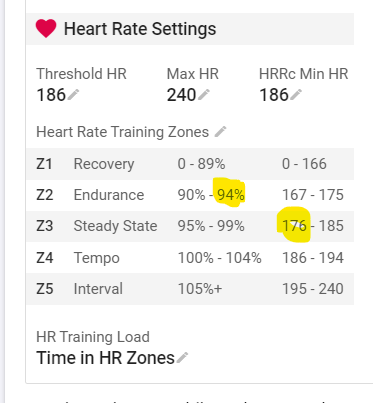This screenshot has height=403, width=373.
Task: Click the HRRc Min HR value 186
Action: (274, 95)
